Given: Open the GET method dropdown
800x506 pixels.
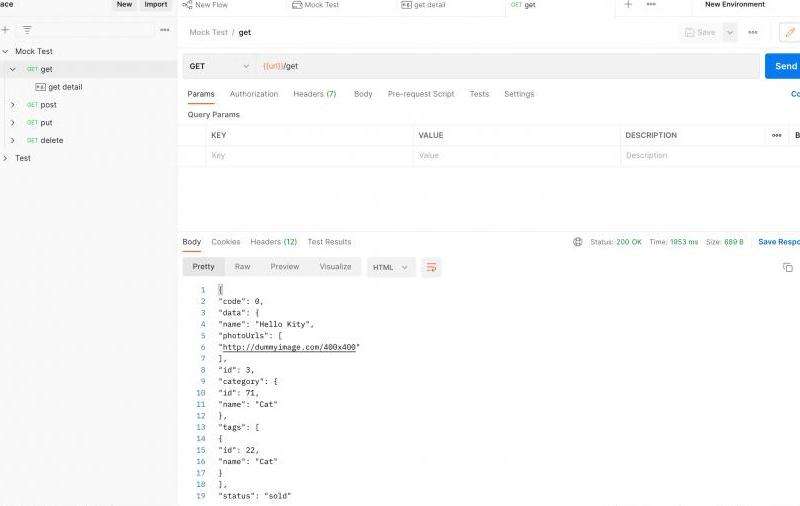Looking at the screenshot, I should click(220, 66).
